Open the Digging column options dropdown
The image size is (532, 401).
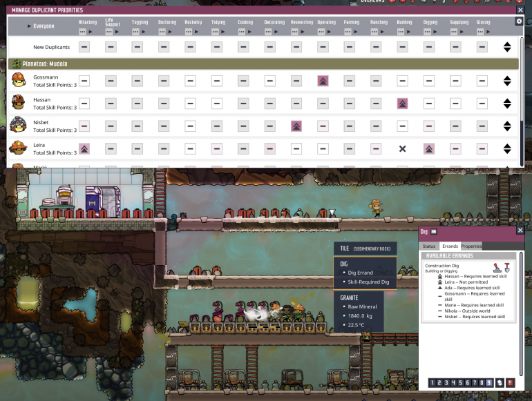coord(428,32)
